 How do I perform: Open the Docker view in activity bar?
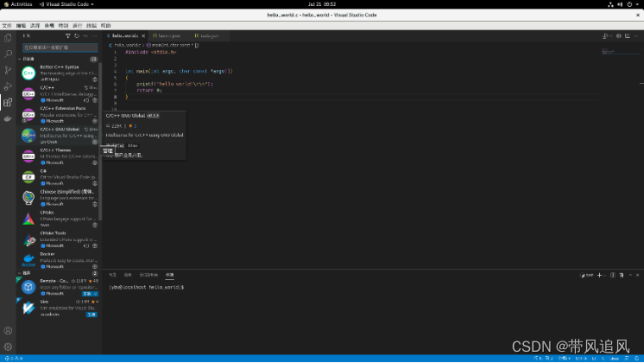(8, 118)
